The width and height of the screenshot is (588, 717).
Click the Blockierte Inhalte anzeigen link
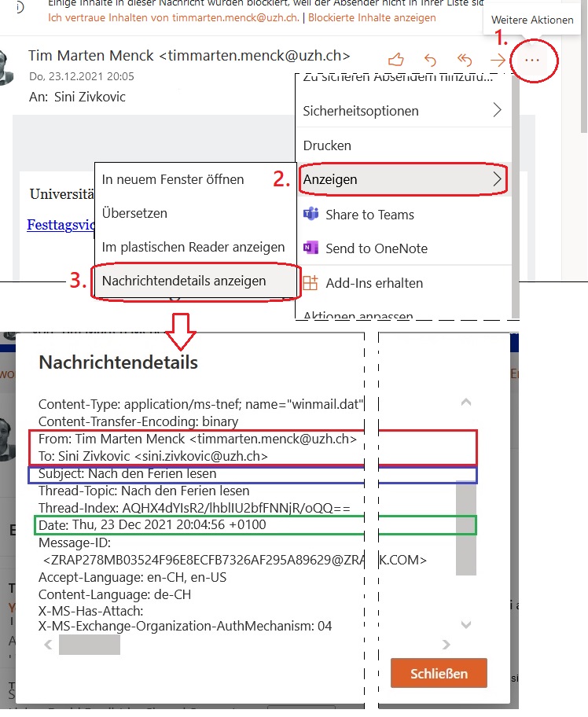(x=371, y=17)
